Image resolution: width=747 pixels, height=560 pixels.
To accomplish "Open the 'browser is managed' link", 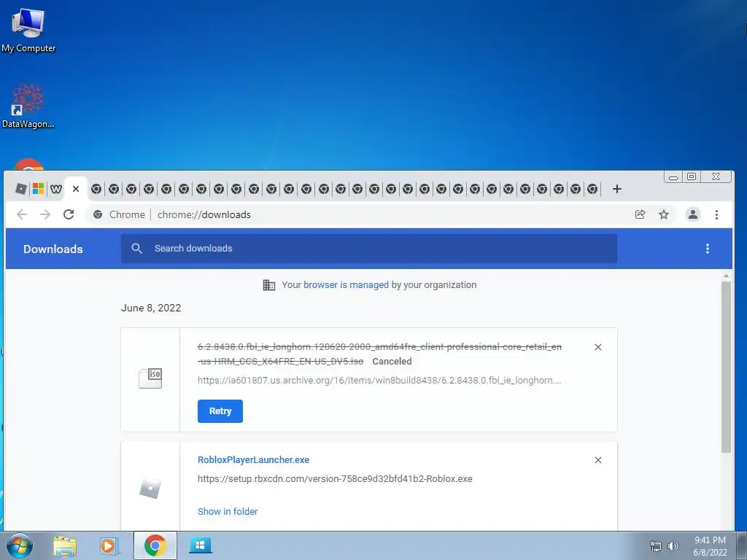I will tap(346, 285).
